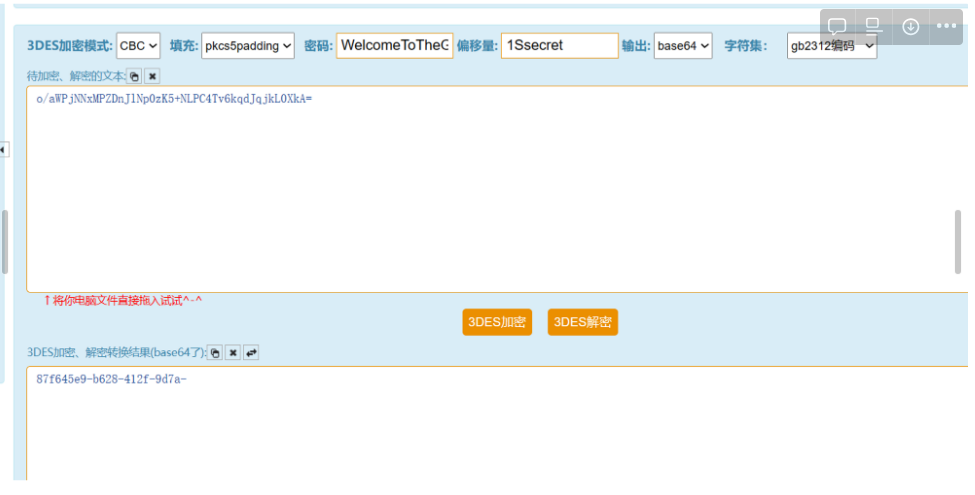The image size is (975, 495).
Task: Clear the input text with X icon
Action: click(x=152, y=76)
